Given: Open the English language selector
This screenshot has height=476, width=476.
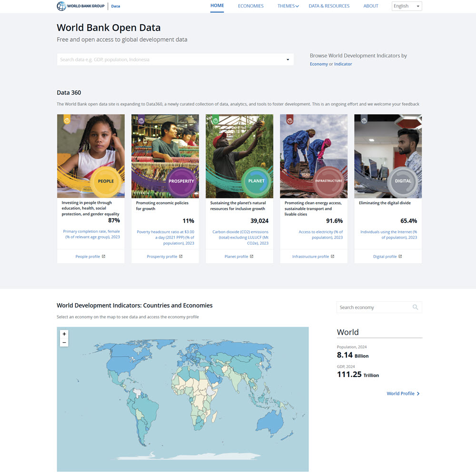Looking at the screenshot, I should coord(407,6).
